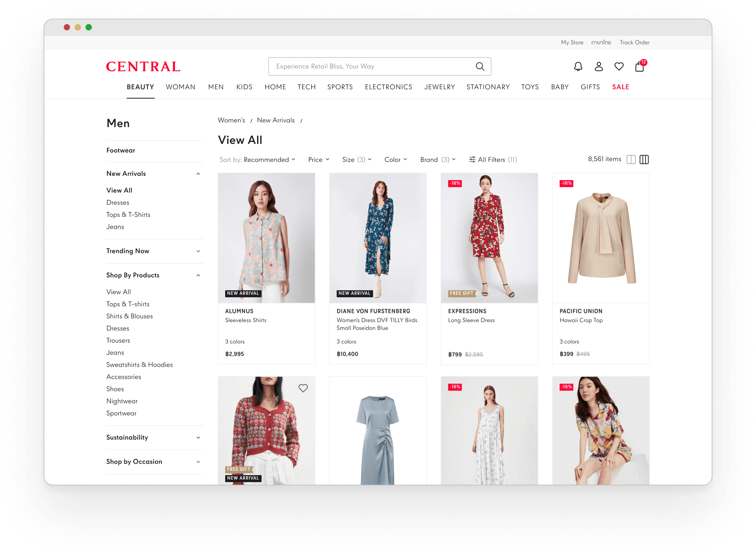This screenshot has width=756, height=554.
Task: Select Nightwear in sidebar
Action: [122, 401]
